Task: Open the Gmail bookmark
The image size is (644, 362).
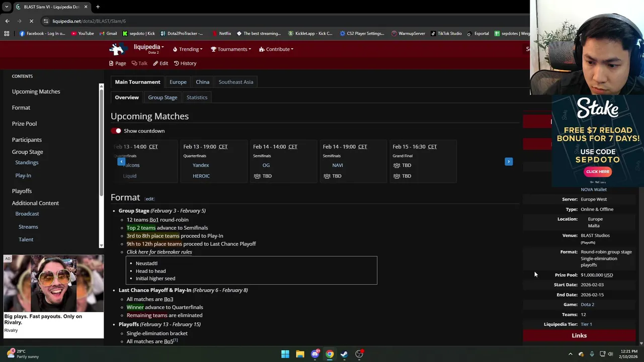Action: point(108,34)
